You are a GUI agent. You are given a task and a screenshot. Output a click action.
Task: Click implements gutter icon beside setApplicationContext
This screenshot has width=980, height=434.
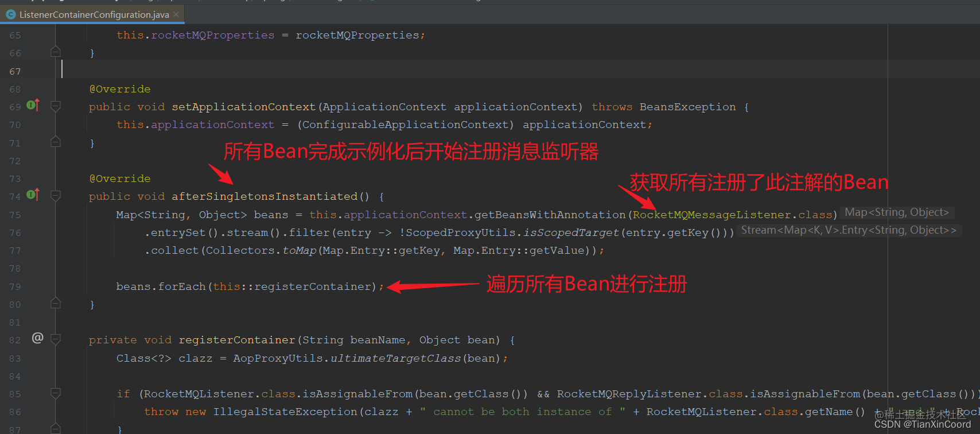click(33, 106)
